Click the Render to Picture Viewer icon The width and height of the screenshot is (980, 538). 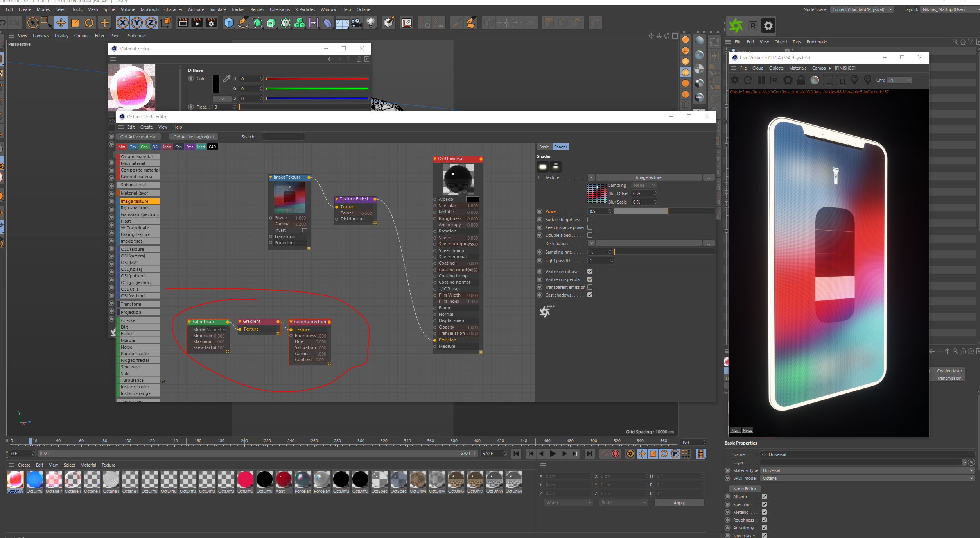tap(197, 23)
